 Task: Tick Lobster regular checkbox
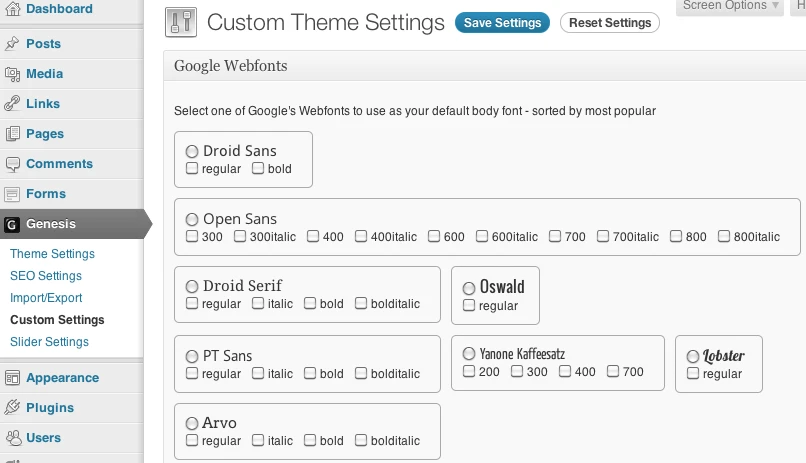[693, 373]
